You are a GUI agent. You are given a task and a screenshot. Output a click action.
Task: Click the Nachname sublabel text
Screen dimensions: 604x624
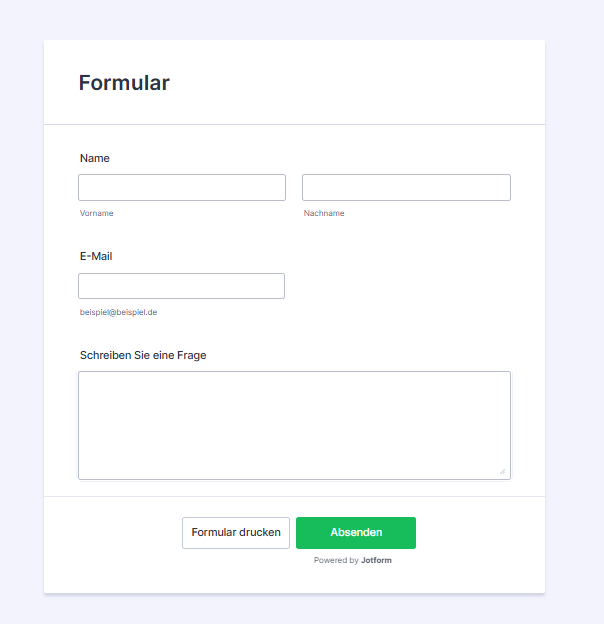324,213
